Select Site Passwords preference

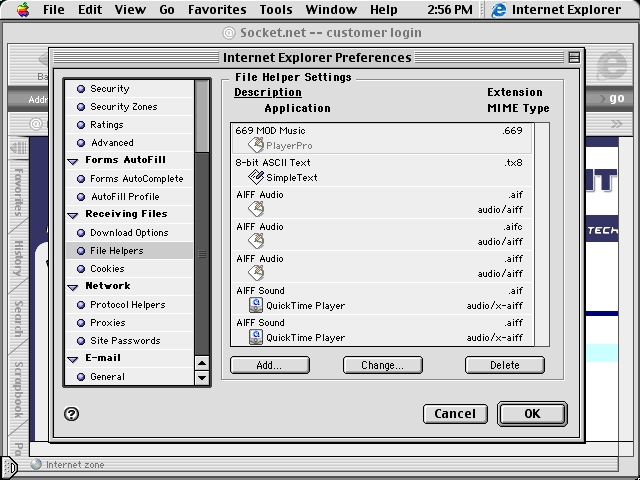129,340
